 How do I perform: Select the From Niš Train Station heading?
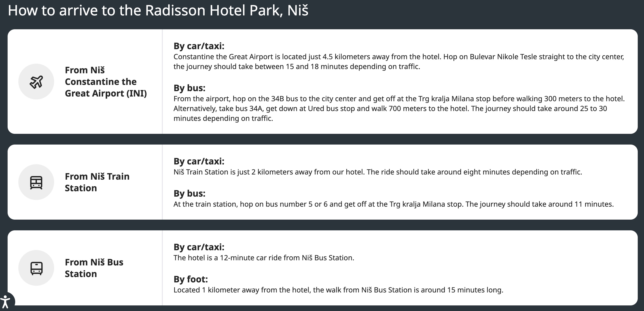[97, 182]
